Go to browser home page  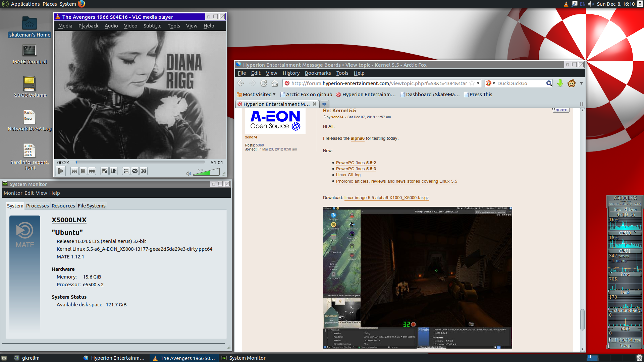point(275,83)
